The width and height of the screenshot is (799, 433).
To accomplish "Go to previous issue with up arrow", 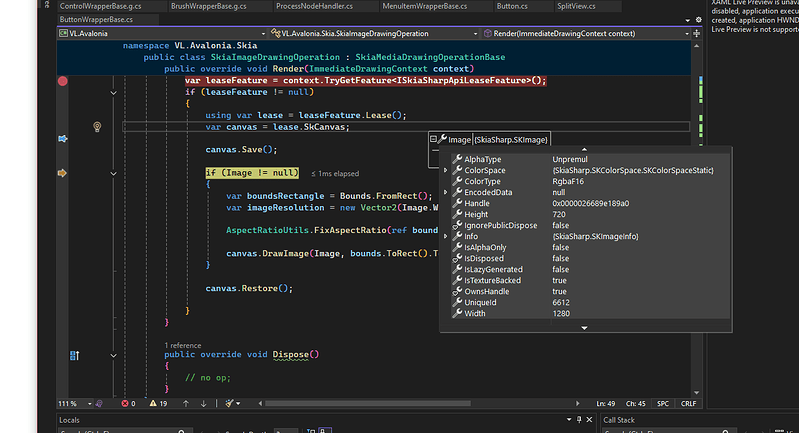I will click(186, 403).
